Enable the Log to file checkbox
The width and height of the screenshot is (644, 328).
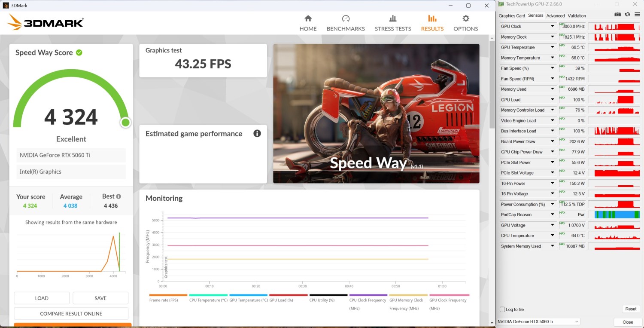[502, 310]
